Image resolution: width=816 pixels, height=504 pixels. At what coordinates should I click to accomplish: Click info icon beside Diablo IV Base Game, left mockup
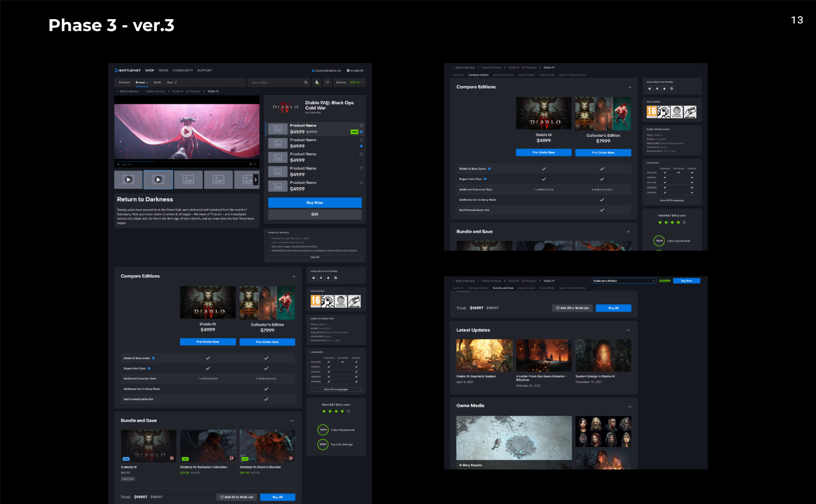[x=153, y=358]
